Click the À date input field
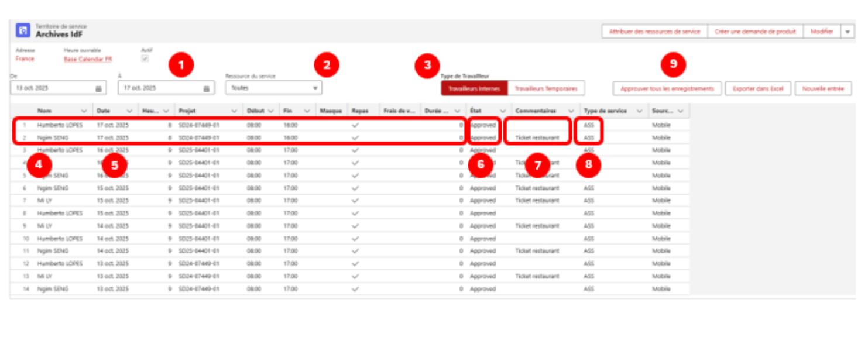The width and height of the screenshot is (868, 344). point(166,88)
